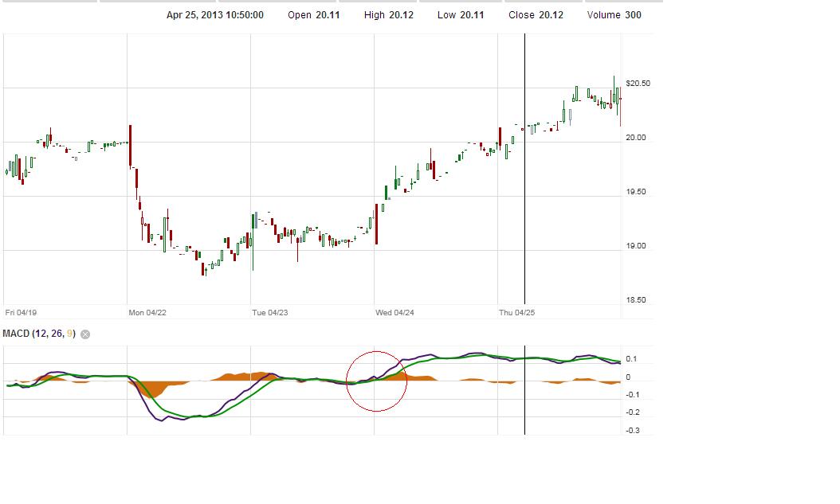Select the Wed 04/24 date label
840x504 pixels.
click(x=394, y=312)
